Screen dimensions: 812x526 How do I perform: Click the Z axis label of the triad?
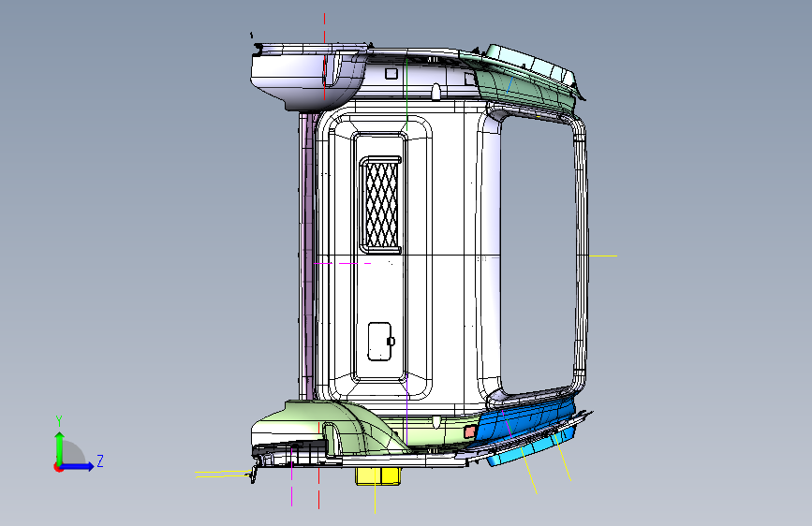(100, 461)
